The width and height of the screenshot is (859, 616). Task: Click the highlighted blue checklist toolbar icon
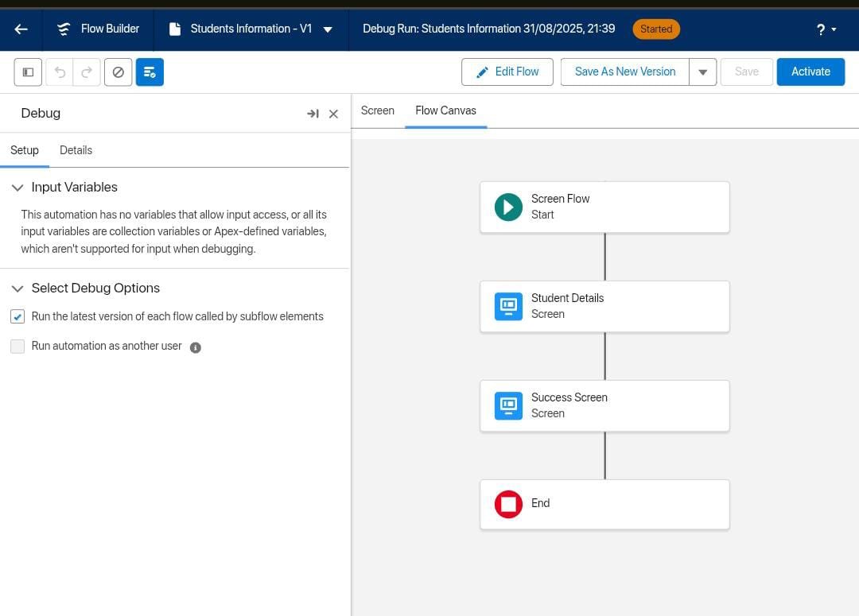coord(150,72)
